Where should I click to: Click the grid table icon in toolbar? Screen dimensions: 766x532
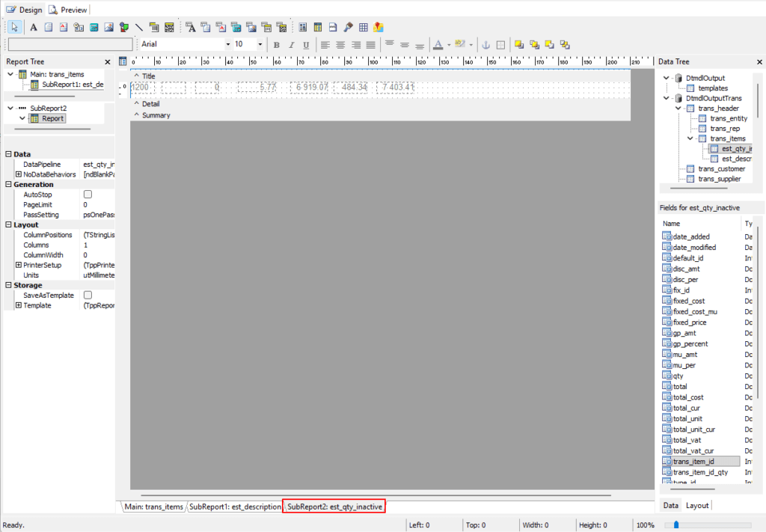363,27
